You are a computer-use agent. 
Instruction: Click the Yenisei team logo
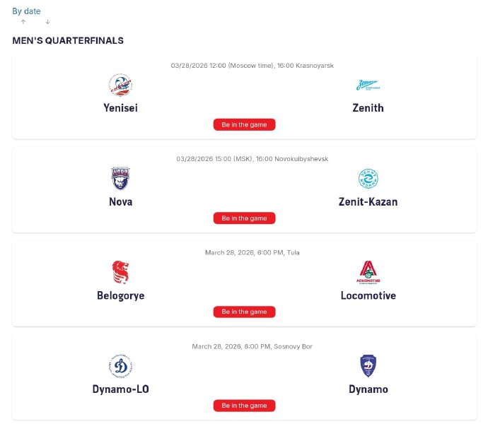coord(120,85)
